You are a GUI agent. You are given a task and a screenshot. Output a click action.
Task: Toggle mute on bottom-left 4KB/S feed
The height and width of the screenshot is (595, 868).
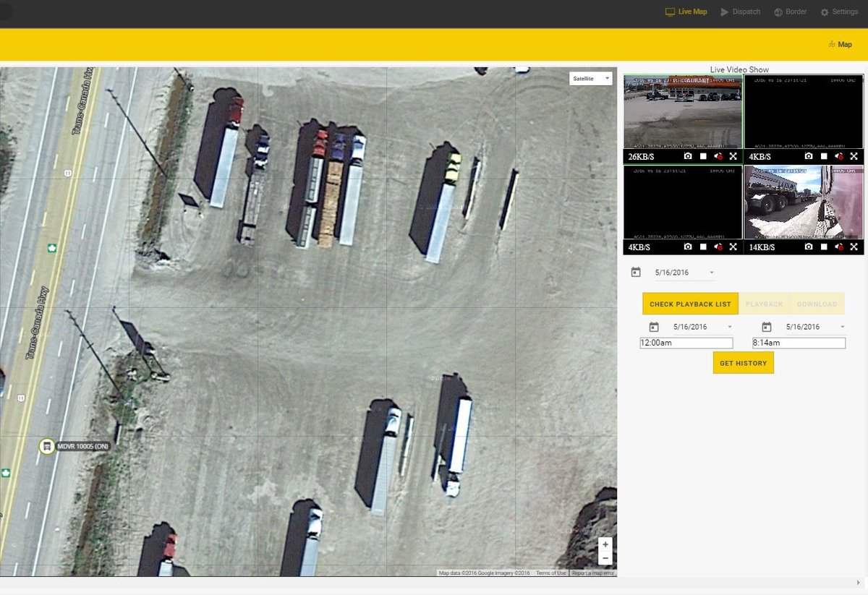point(718,247)
